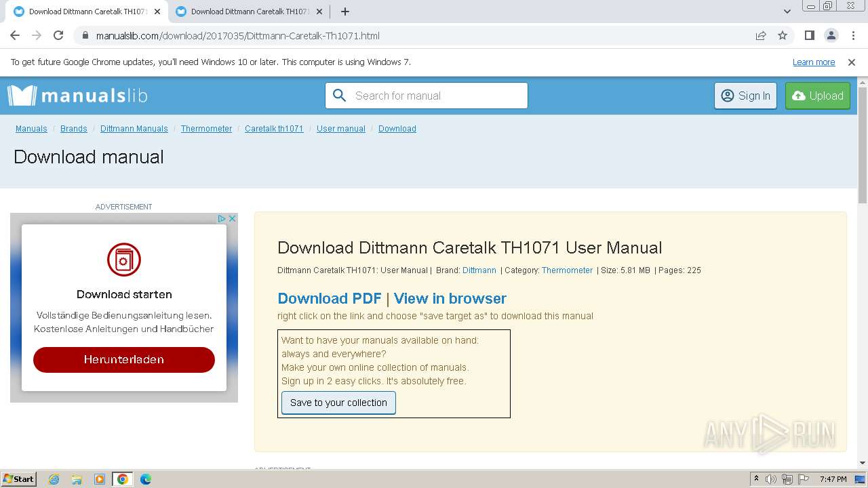Image resolution: width=868 pixels, height=488 pixels.
Task: Close the second Dittmann Caretalk tab
Action: click(319, 12)
